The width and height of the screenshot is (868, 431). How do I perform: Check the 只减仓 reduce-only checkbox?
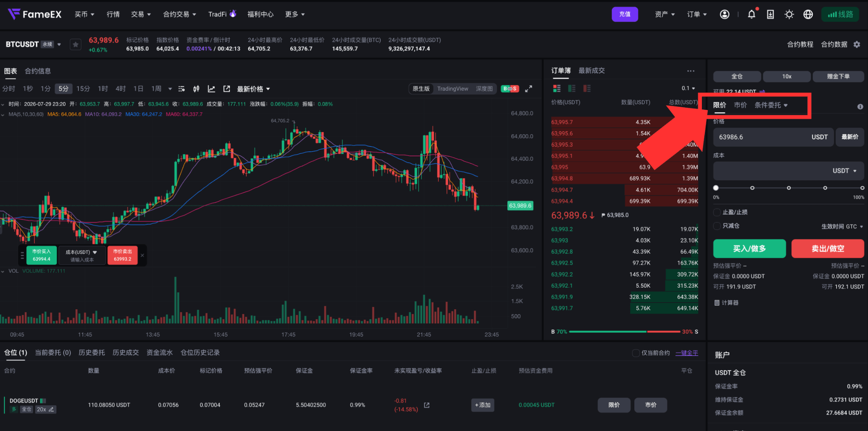(x=717, y=226)
